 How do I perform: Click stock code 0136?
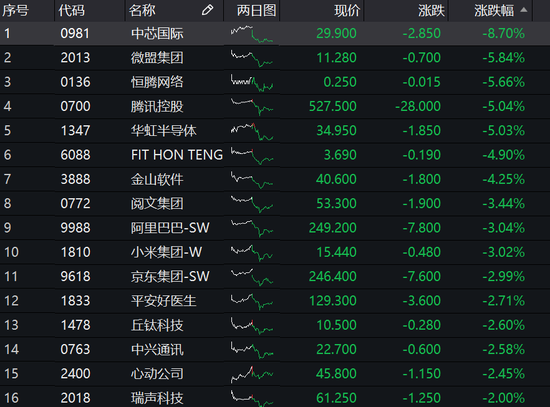tap(75, 82)
